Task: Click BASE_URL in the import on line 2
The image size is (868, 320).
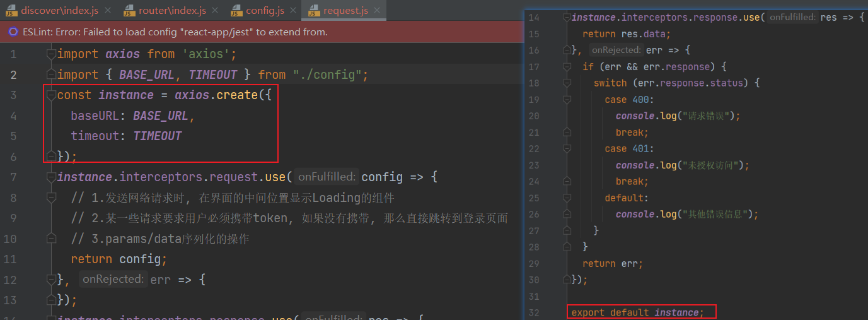Action: (x=146, y=75)
